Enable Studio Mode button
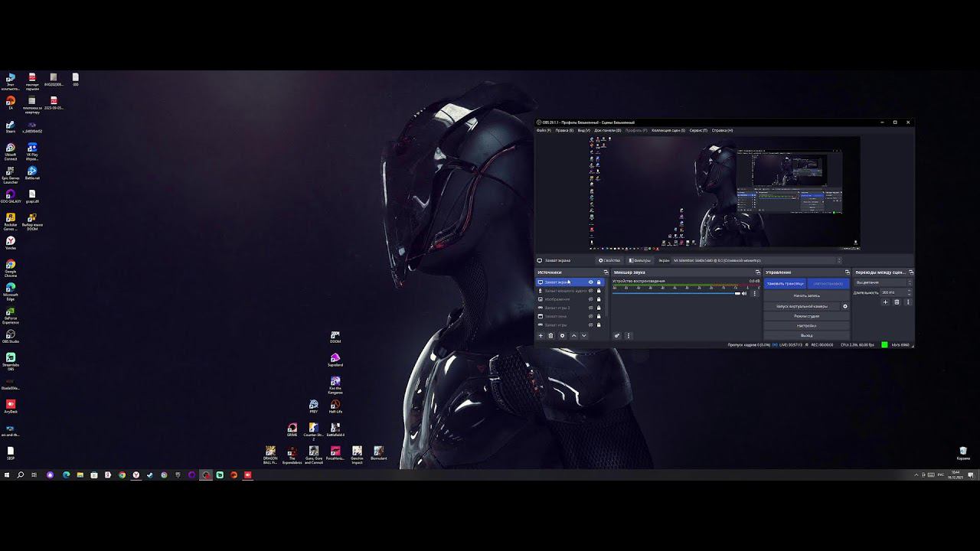Image resolution: width=980 pixels, height=551 pixels. coord(807,316)
